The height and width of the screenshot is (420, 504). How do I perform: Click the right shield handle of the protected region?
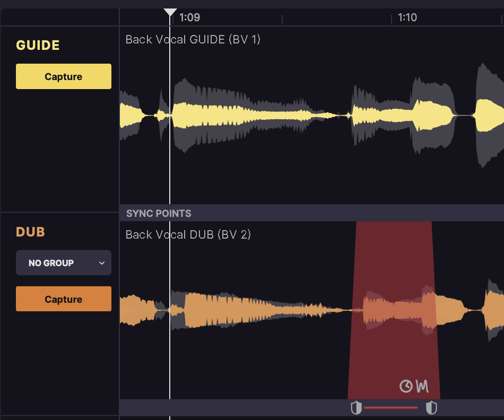pyautogui.click(x=432, y=408)
